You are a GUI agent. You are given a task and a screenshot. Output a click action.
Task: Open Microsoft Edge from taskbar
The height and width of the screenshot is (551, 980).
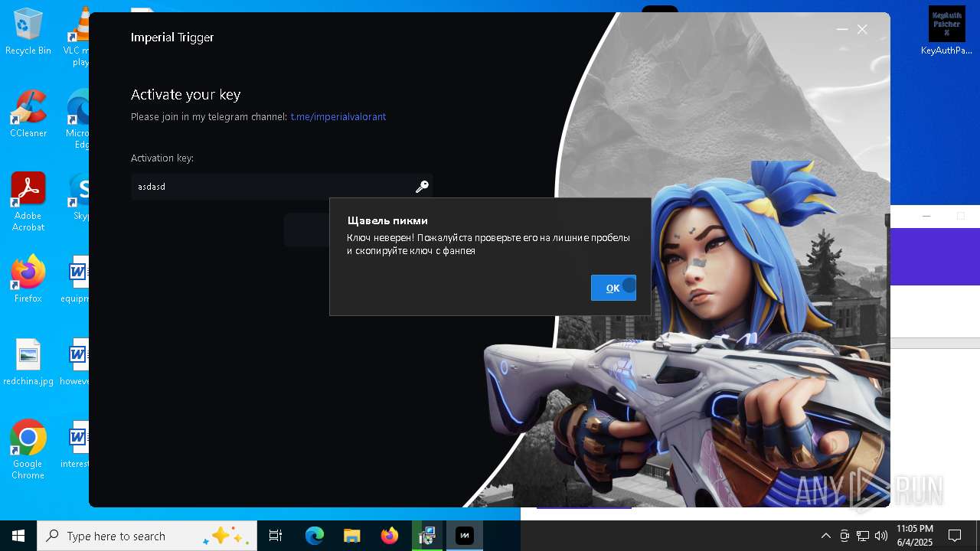[x=315, y=536]
